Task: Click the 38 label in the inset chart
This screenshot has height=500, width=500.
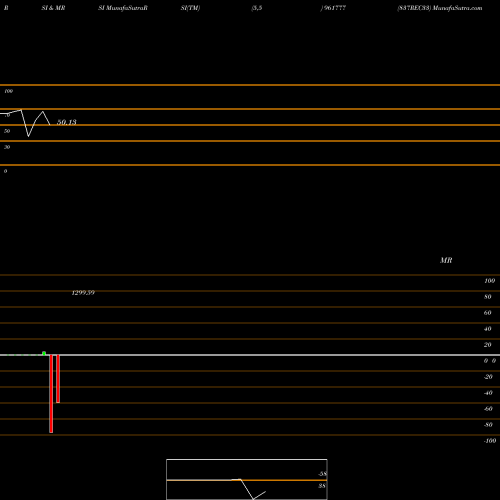Action: 322,486
